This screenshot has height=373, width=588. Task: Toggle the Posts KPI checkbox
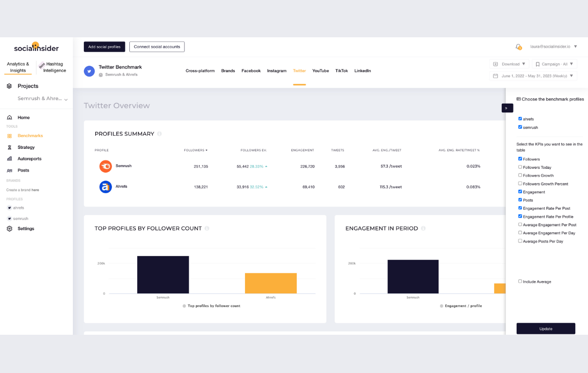click(x=520, y=200)
